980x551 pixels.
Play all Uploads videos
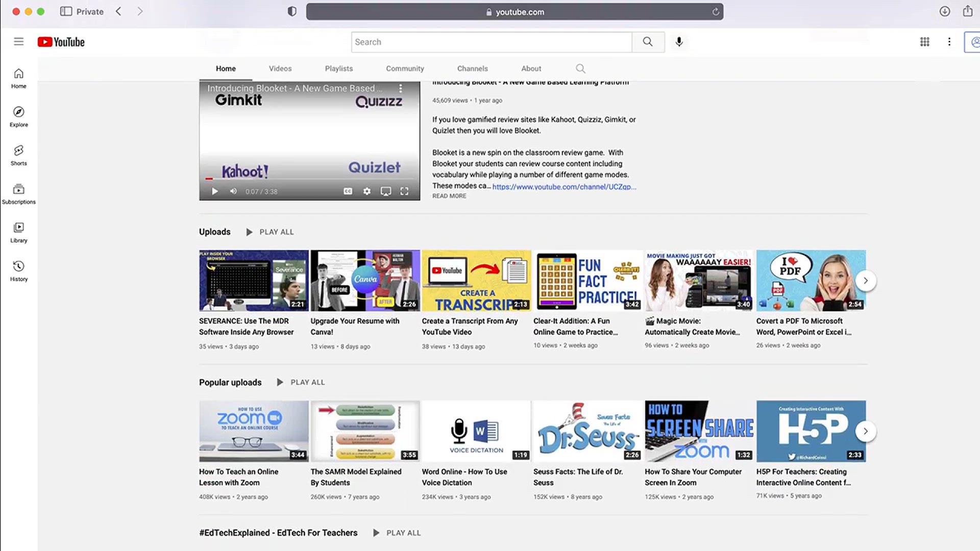270,232
